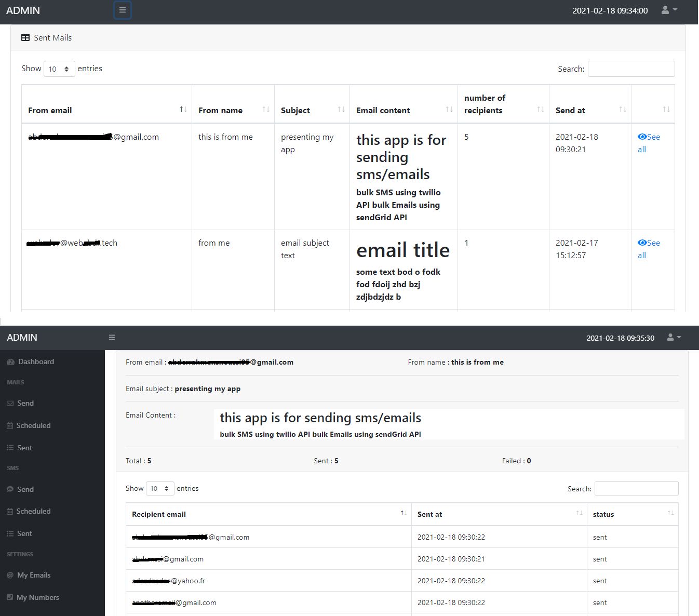Click the chat bubble icon for SMS Send
Image resolution: width=699 pixels, height=616 pixels.
(10, 489)
